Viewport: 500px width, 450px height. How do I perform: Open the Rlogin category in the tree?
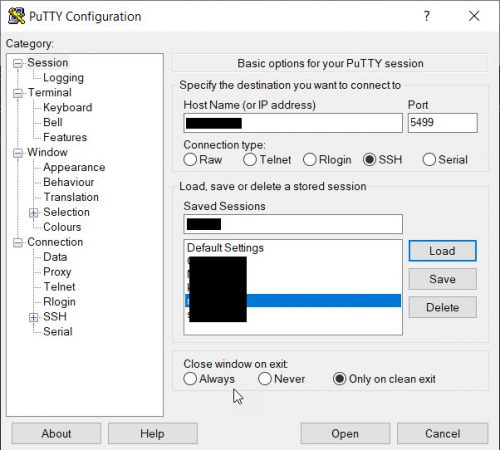(59, 302)
